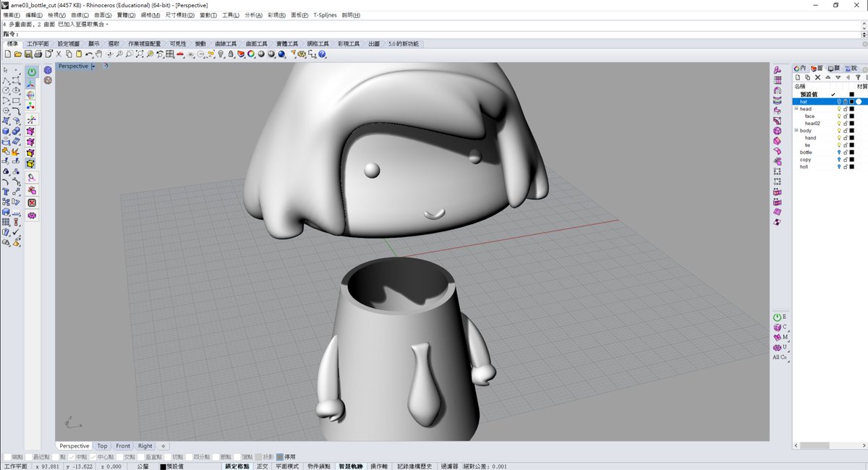Collapse the body layer tree node

pos(796,131)
